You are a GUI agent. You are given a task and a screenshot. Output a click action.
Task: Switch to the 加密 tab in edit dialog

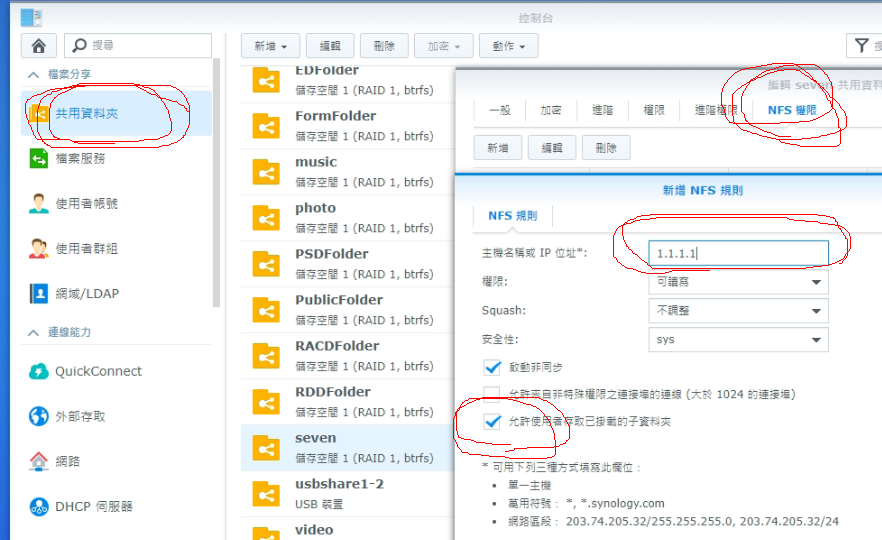click(x=551, y=110)
